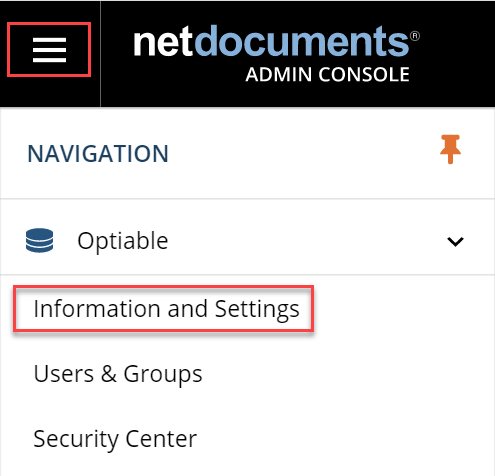The width and height of the screenshot is (495, 476).
Task: Open the Security Center page
Action: 115,439
